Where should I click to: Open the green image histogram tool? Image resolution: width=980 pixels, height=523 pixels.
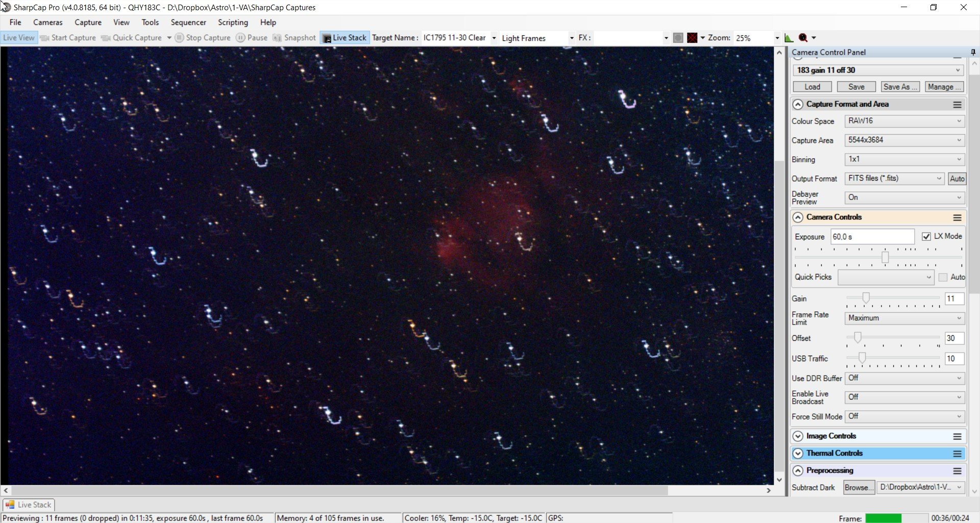tap(789, 38)
